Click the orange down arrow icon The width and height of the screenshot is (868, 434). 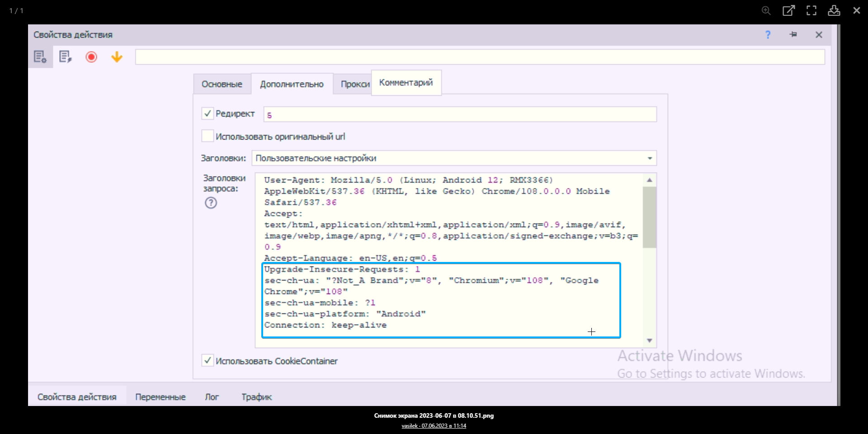[x=117, y=57]
